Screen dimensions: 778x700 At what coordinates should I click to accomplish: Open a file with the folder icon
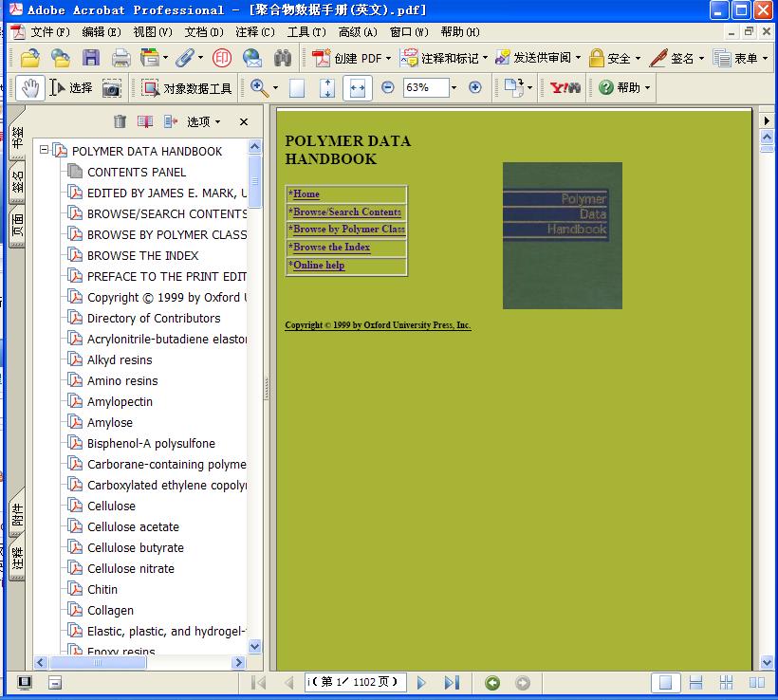point(30,59)
